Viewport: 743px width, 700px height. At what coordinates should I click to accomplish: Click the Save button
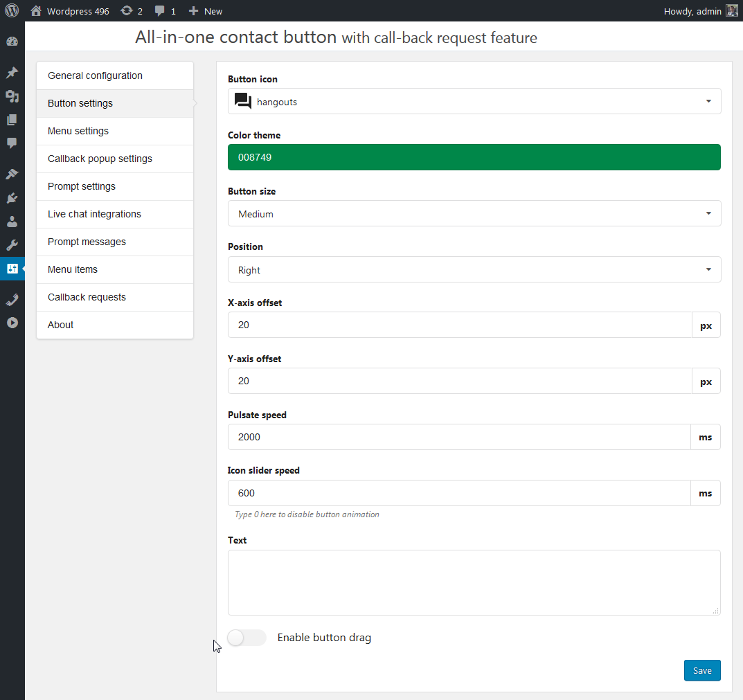702,670
